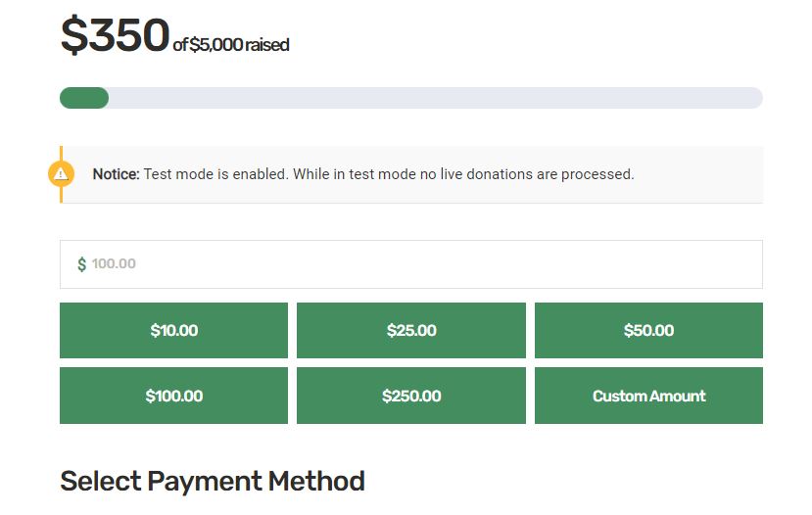This screenshot has height=515, width=812.
Task: Click the unfilled gray progress bar track
Action: (435, 98)
